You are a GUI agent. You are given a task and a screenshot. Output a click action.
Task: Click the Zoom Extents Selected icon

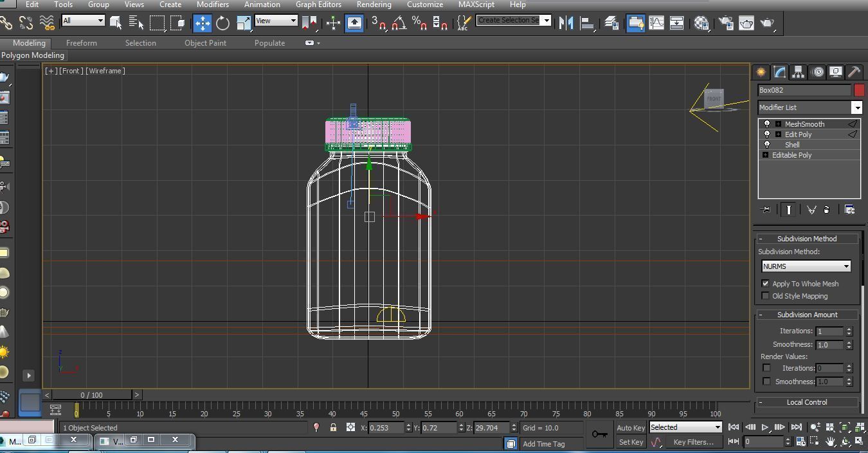click(x=845, y=427)
